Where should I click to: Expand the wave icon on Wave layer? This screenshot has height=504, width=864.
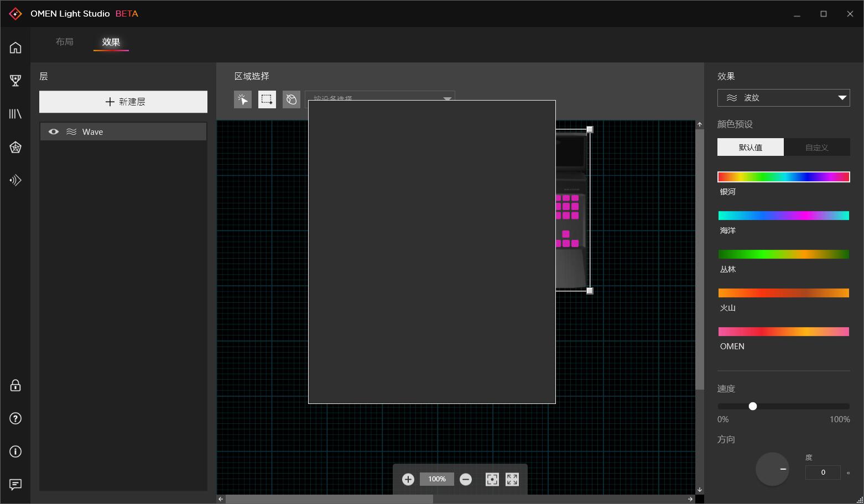(71, 132)
